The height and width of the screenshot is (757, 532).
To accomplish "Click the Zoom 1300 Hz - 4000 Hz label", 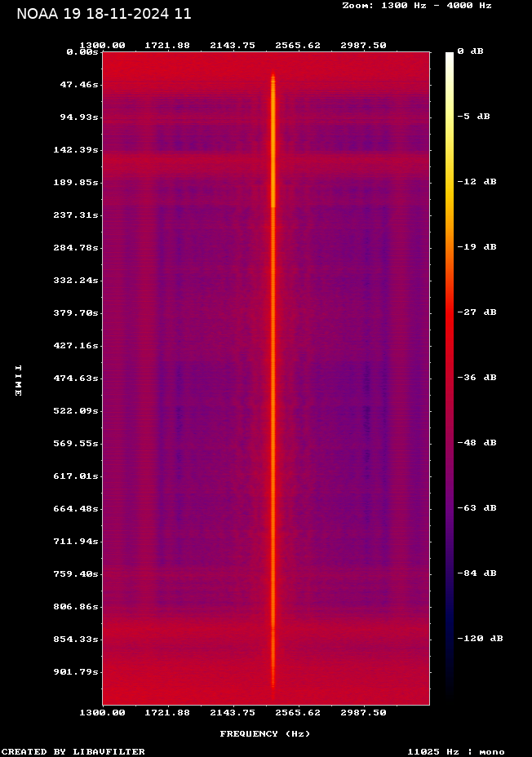I will tap(416, 6).
